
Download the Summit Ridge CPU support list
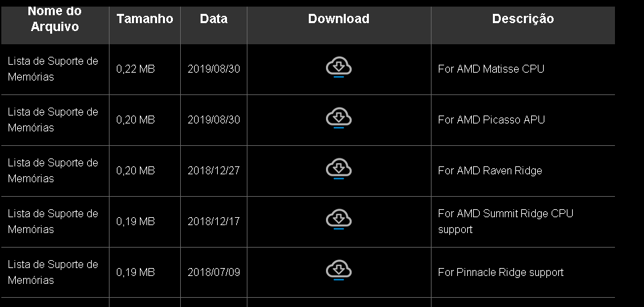tap(338, 220)
